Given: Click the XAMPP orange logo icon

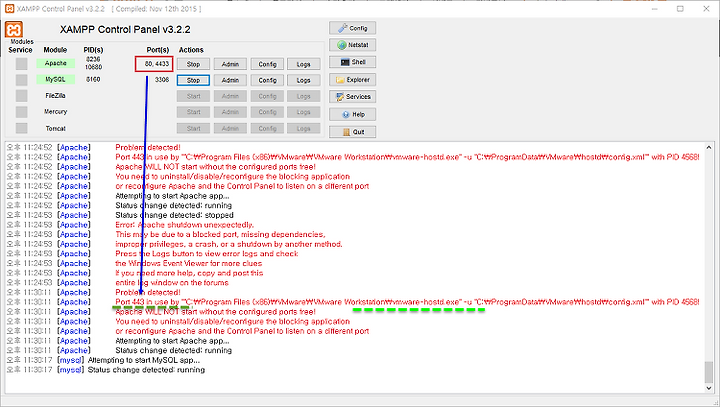Looking at the screenshot, I should click(14, 30).
